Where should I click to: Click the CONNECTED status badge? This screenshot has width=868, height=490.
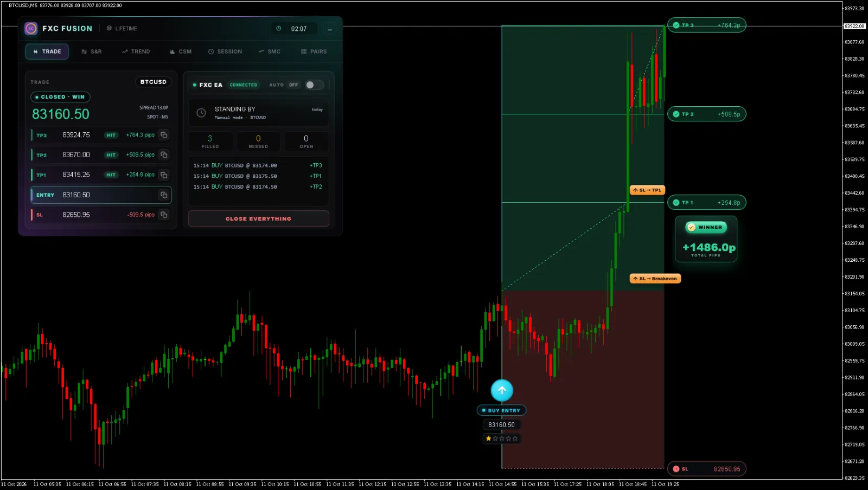pos(244,85)
